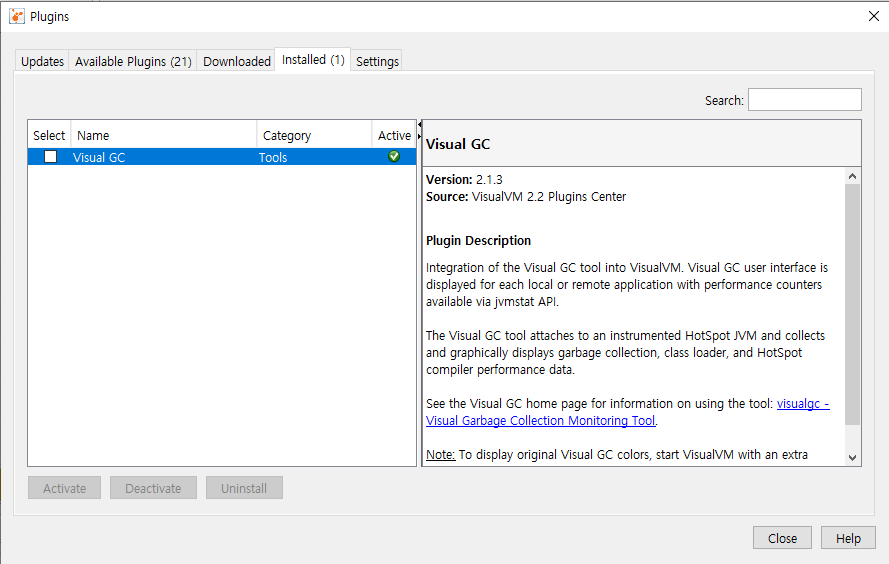Click the green Active checkmark for Visual GC

coord(394,156)
